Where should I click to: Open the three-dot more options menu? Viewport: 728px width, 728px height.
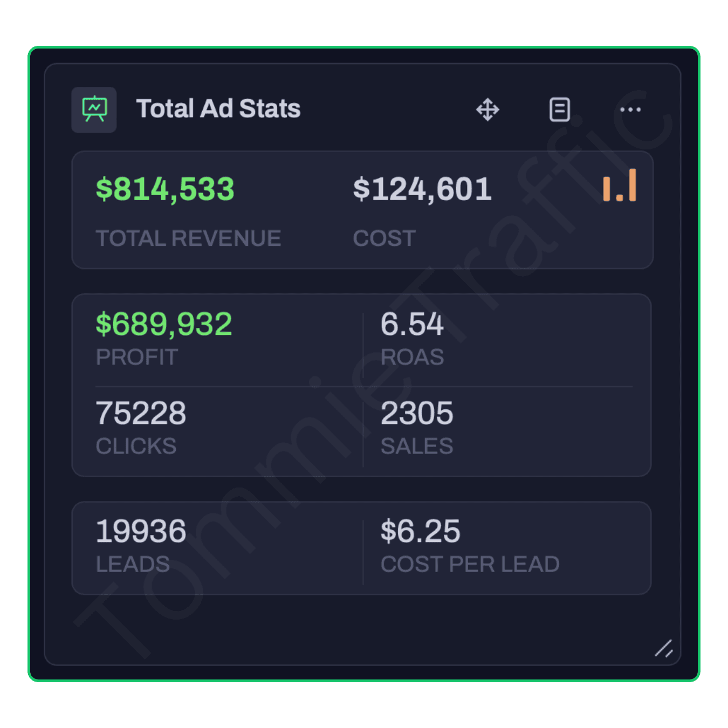pos(630,109)
